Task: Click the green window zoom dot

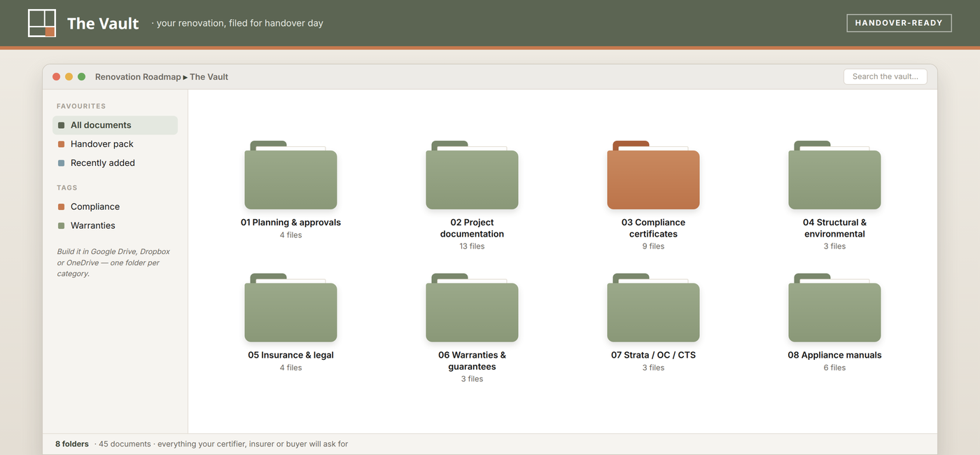Action: pos(81,77)
